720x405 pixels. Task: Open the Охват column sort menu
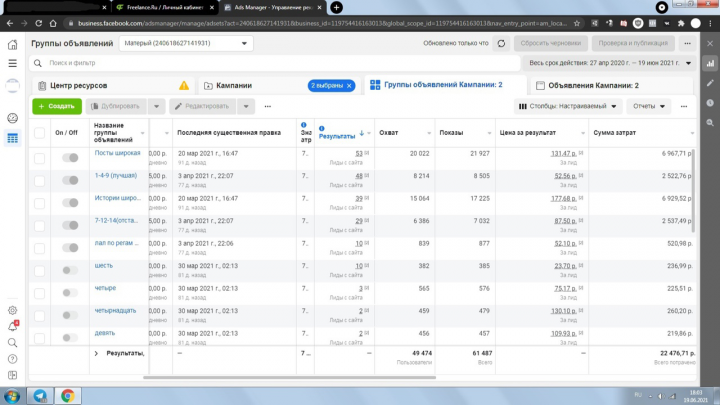pos(429,133)
